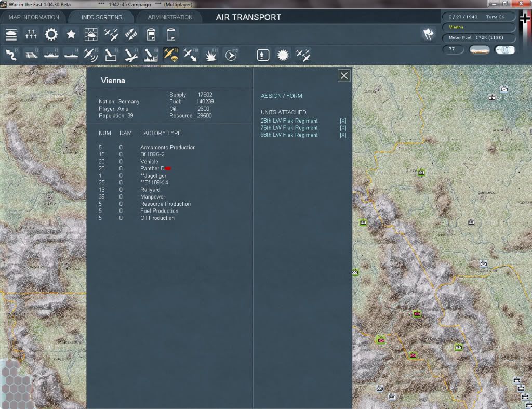The height and width of the screenshot is (409, 532).
Task: Click the Vehicle factory row
Action: pyautogui.click(x=129, y=162)
